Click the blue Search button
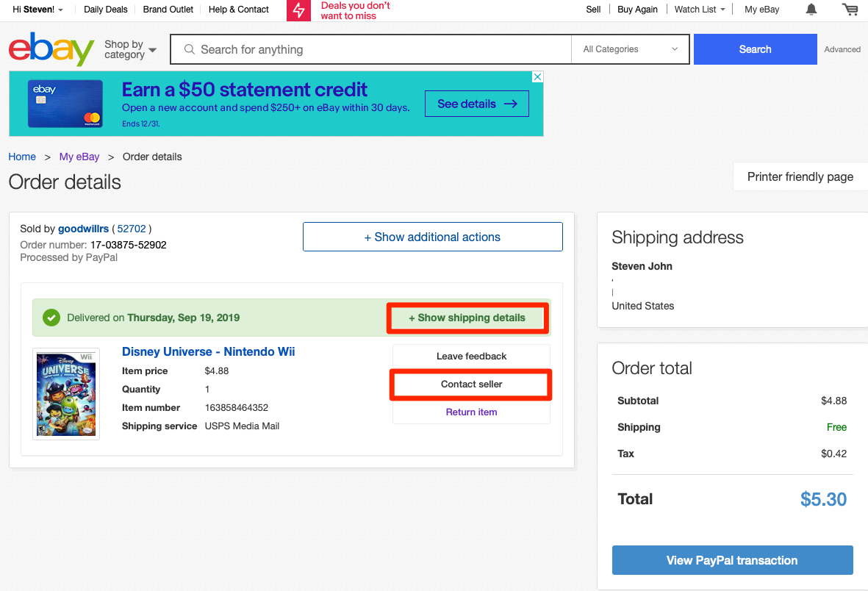The height and width of the screenshot is (591, 868). click(755, 49)
